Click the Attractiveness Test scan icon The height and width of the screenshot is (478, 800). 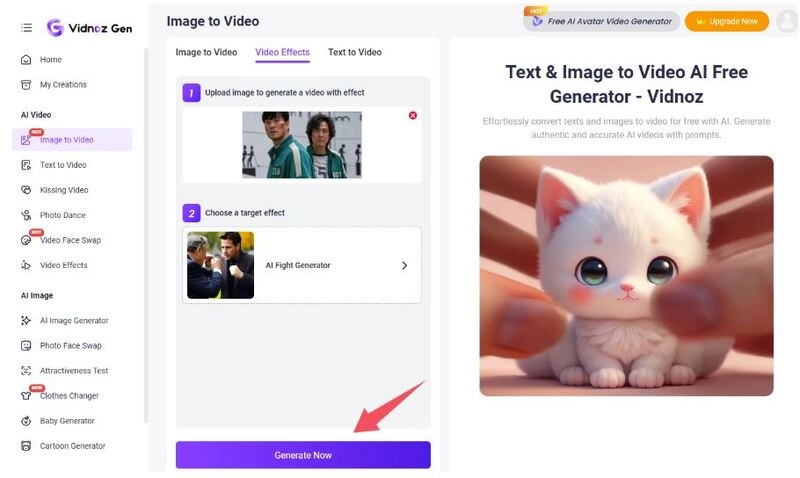point(26,370)
